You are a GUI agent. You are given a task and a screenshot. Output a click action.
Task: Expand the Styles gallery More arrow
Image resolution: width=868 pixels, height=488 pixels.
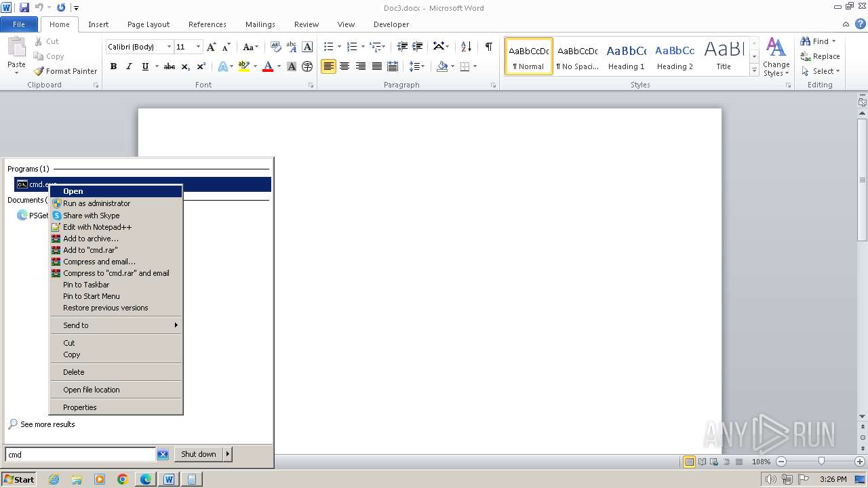click(754, 70)
